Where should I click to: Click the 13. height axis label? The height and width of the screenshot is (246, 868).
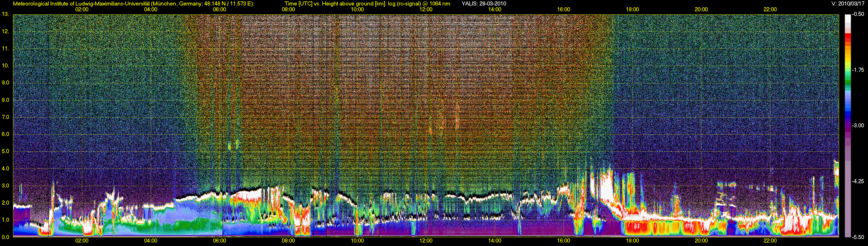pyautogui.click(x=5, y=14)
